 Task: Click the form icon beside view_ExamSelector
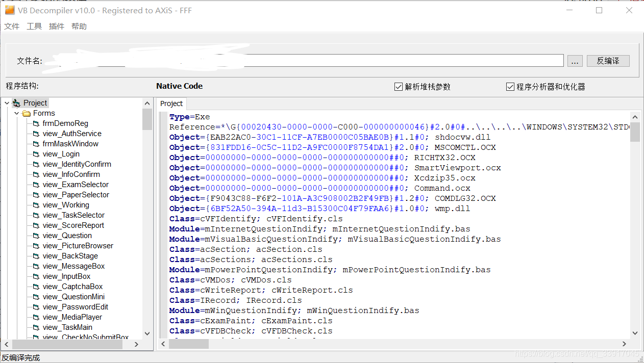tap(36, 185)
